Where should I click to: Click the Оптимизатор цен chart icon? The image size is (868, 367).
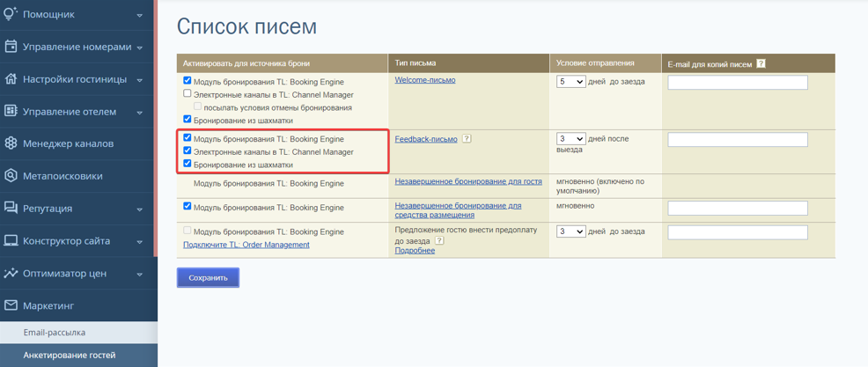pos(11,274)
